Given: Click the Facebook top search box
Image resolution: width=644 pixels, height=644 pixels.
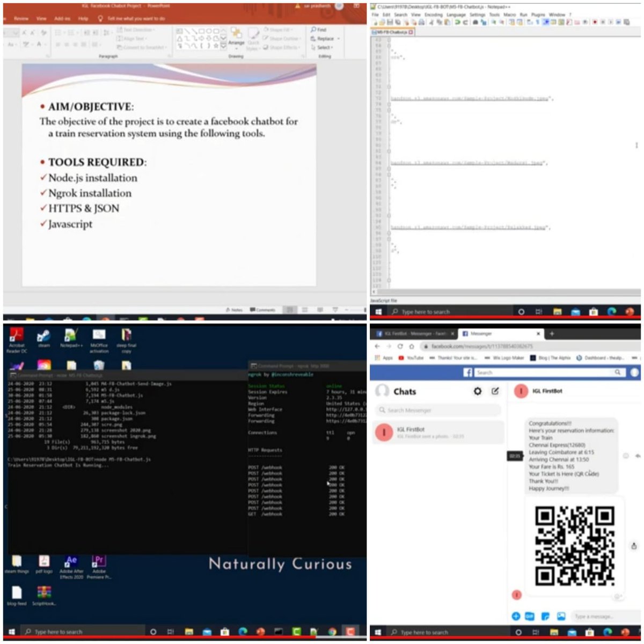Looking at the screenshot, I should 550,372.
